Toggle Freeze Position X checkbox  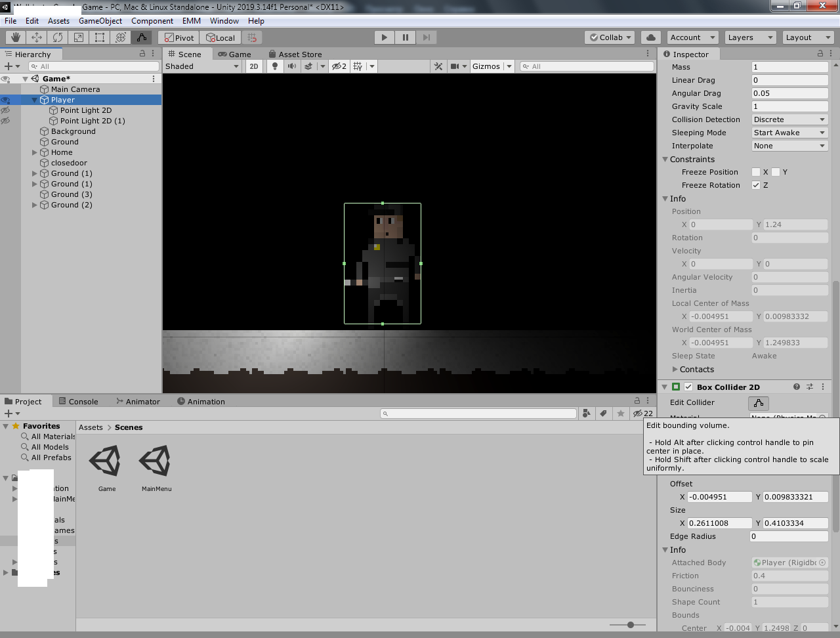coord(756,172)
